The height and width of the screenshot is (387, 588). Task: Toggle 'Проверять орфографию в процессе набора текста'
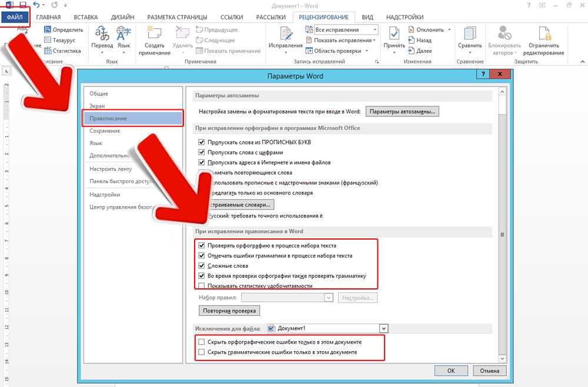[x=202, y=245]
